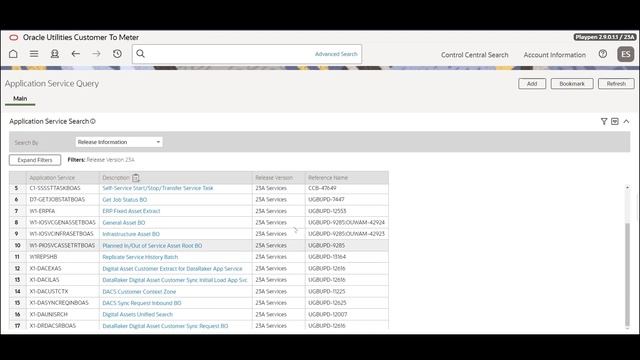Click the Release Version 23A filter text

pos(111,160)
